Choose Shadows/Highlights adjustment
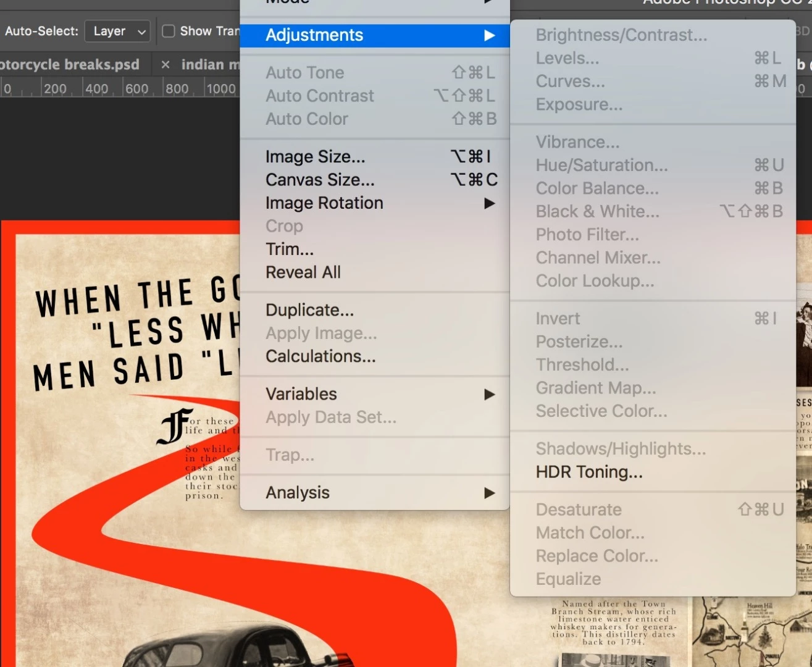The height and width of the screenshot is (667, 812). coord(653,449)
